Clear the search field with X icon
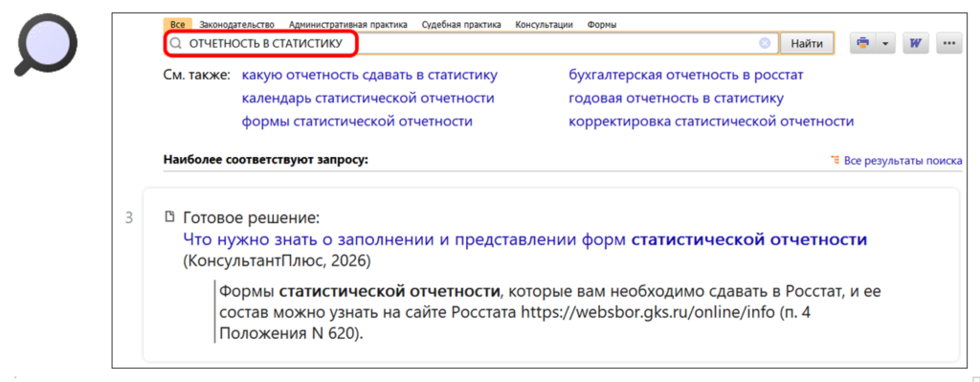This screenshot has width=980, height=382. (765, 44)
